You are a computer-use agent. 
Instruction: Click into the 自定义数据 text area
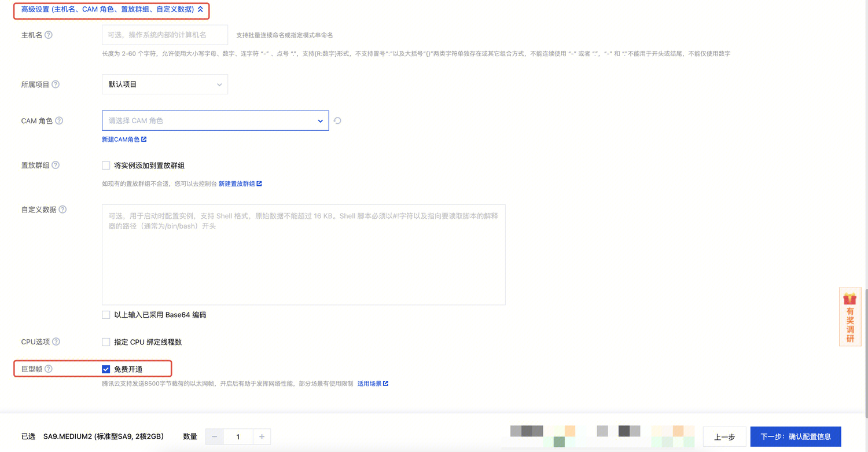pos(304,255)
